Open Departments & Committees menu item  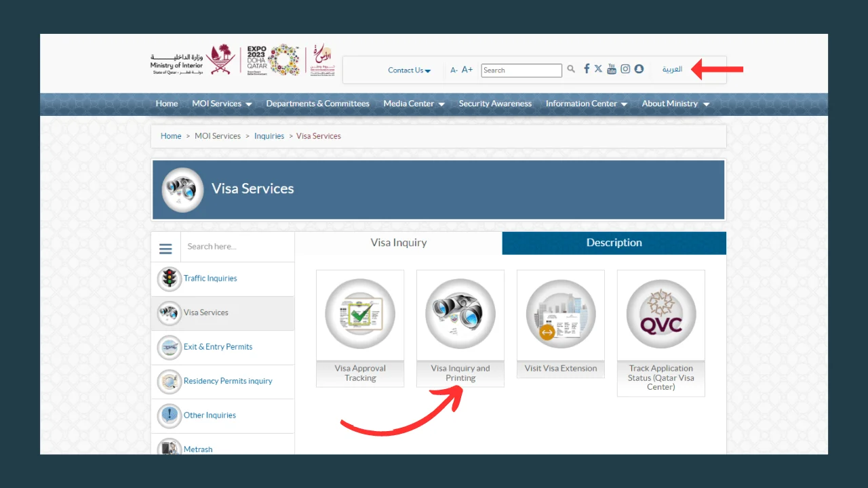(x=317, y=104)
